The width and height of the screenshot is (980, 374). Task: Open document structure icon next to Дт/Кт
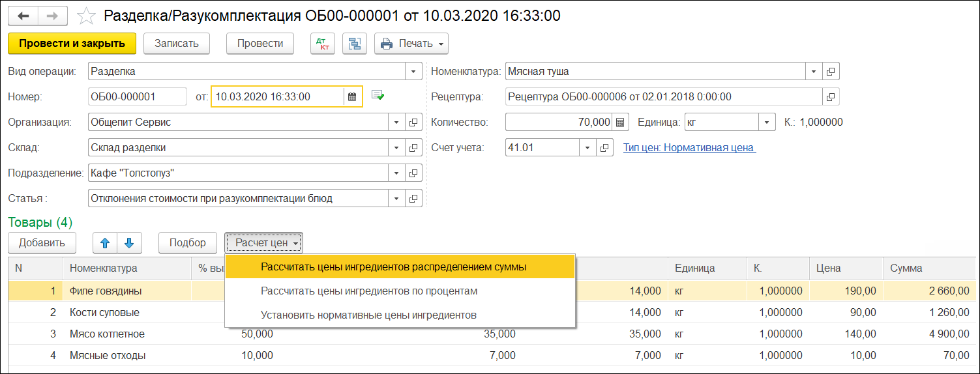coord(355,44)
